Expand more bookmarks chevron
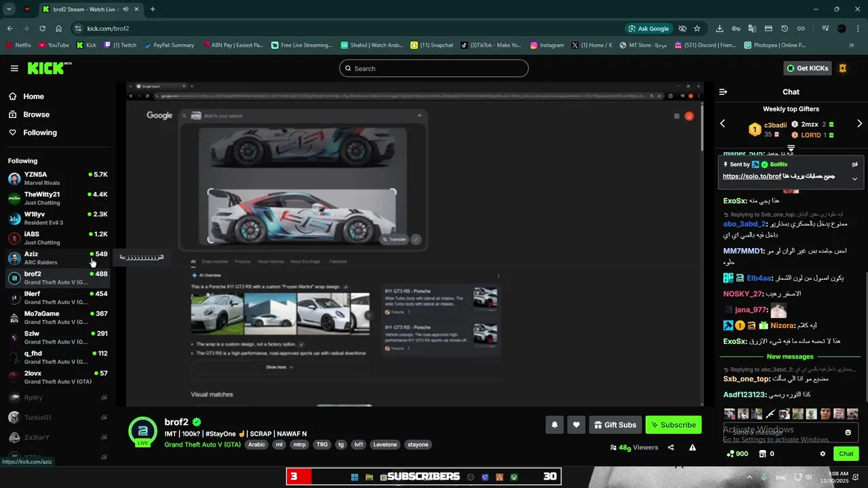868x488 pixels. (x=851, y=45)
